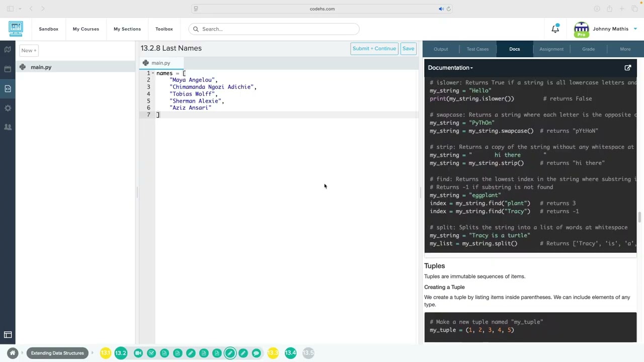
Task: Open My Sections in the top navigation
Action: [127, 29]
